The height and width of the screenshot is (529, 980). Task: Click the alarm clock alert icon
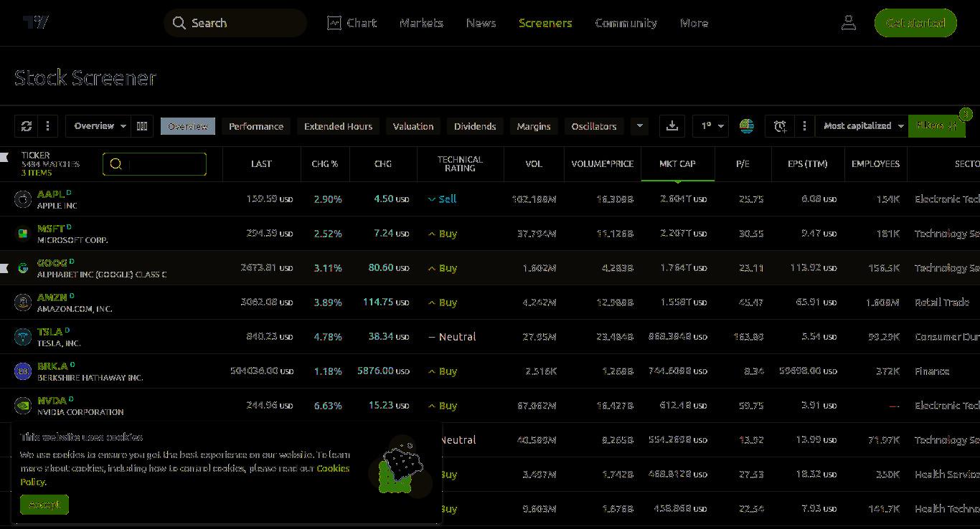click(780, 126)
